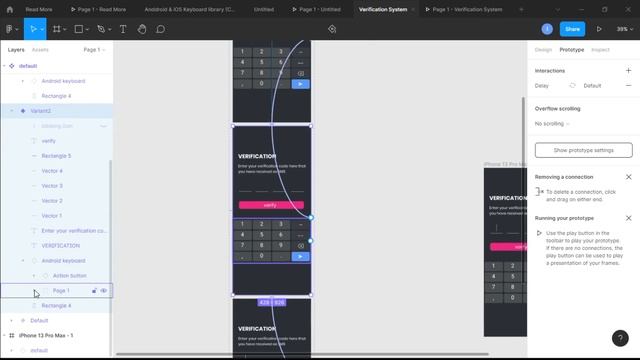Remove the Delay interaction with minus icon
Image resolution: width=640 pixels, height=360 pixels.
tap(629, 86)
